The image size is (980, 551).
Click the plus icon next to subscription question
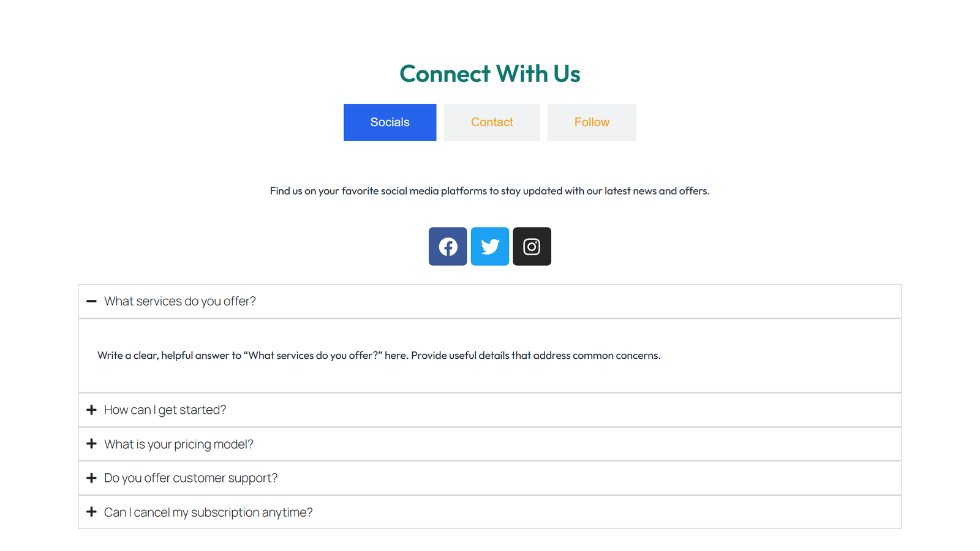click(92, 512)
